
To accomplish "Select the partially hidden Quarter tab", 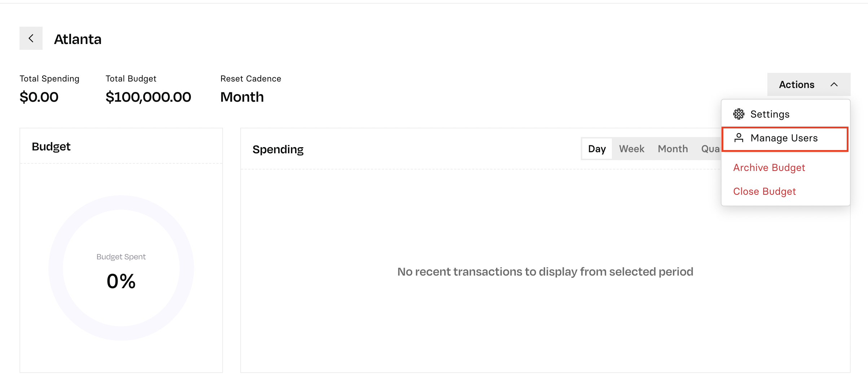I will tap(710, 149).
